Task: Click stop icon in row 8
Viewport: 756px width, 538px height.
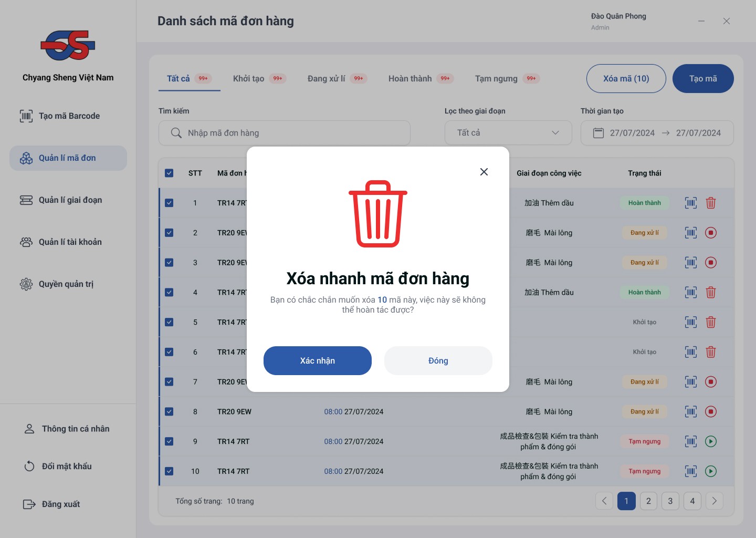Action: (711, 412)
